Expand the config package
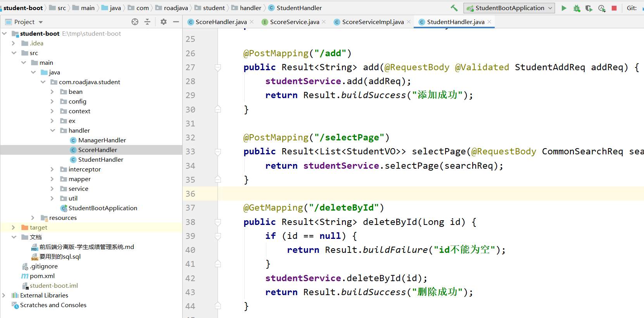 pyautogui.click(x=52, y=102)
